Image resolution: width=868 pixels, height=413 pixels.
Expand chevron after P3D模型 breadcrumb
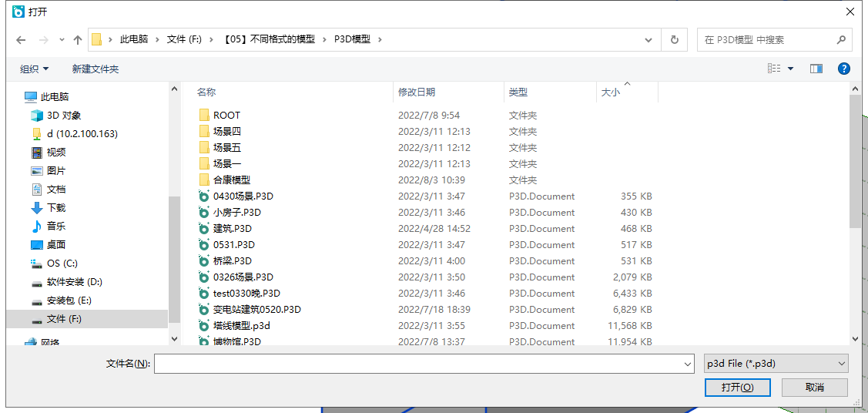tap(379, 40)
